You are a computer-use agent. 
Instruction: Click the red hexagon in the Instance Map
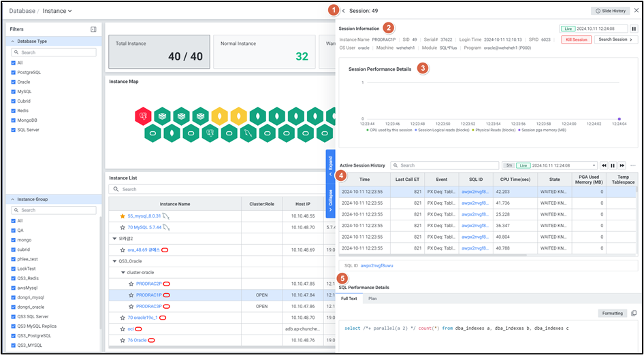tap(143, 116)
